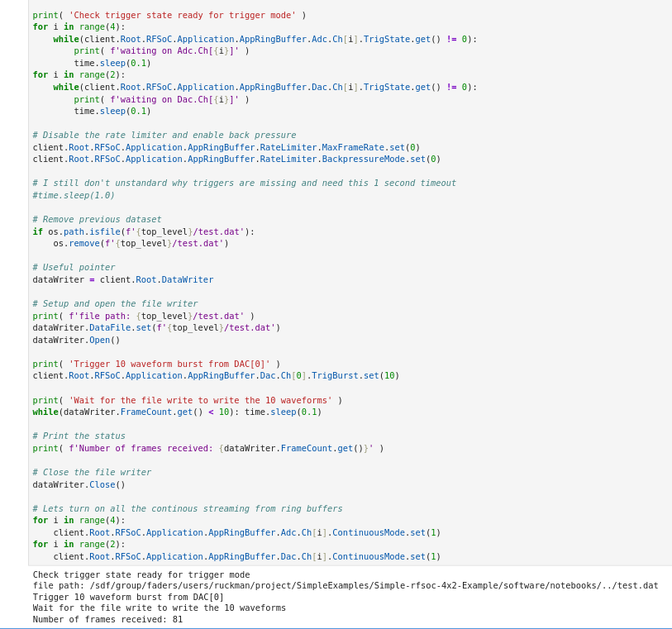Viewport: 672px width, 629px height.
Task: Click the commented-out time.sleep(1.0) line
Action: [74, 195]
